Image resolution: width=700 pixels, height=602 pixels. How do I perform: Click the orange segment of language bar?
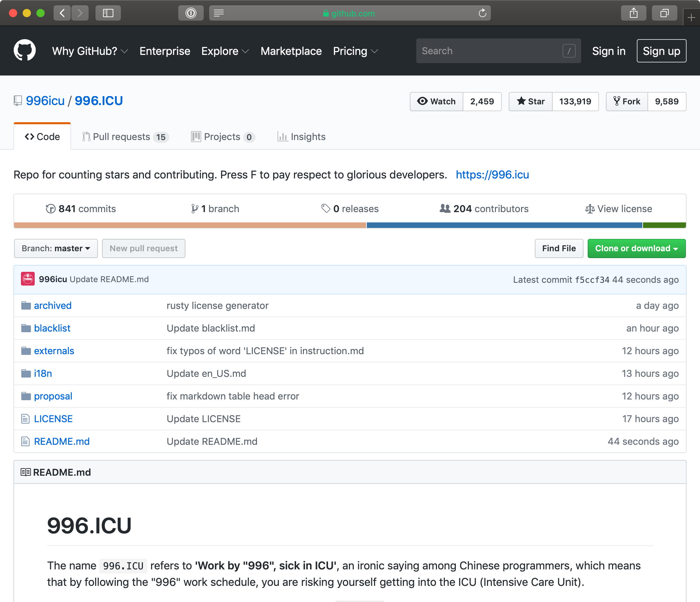tap(190, 225)
